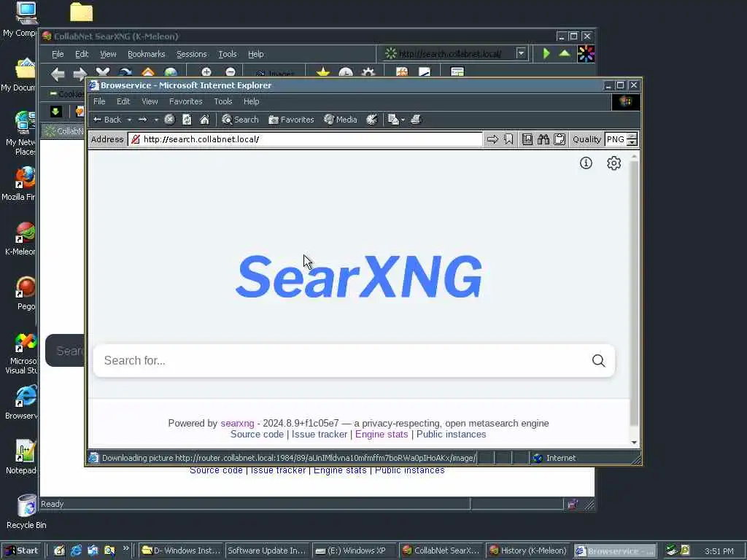Open Forward history dropdown arrow in IE
This screenshot has height=560, width=747.
coord(156,120)
